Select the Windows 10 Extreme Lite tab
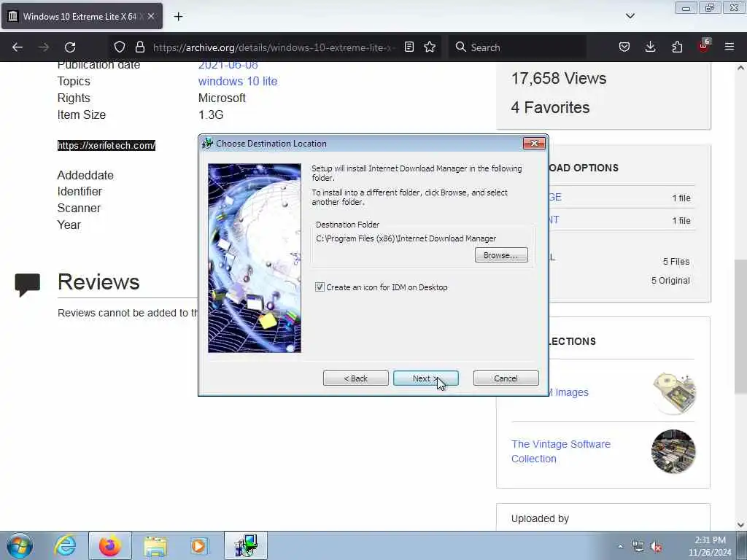 (x=82, y=16)
